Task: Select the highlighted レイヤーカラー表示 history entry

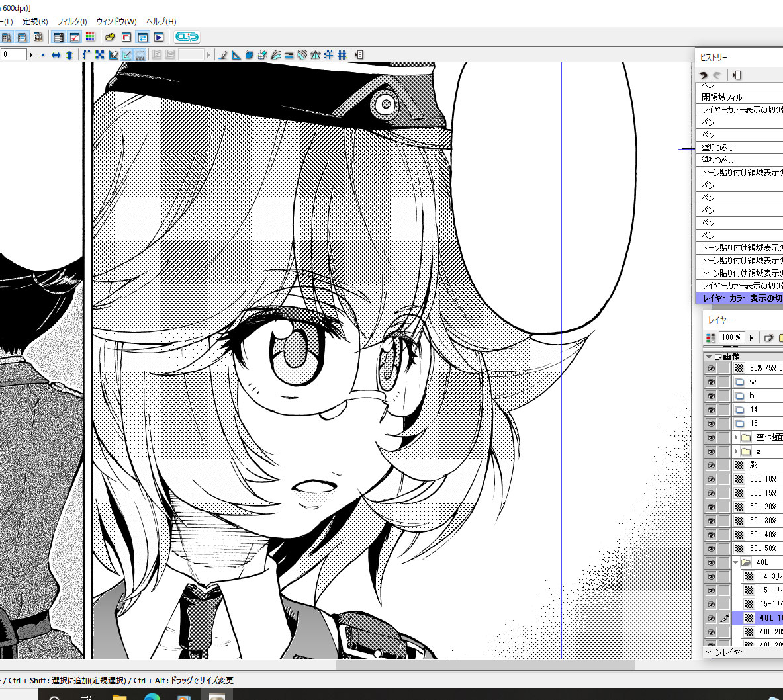Action: [x=739, y=298]
